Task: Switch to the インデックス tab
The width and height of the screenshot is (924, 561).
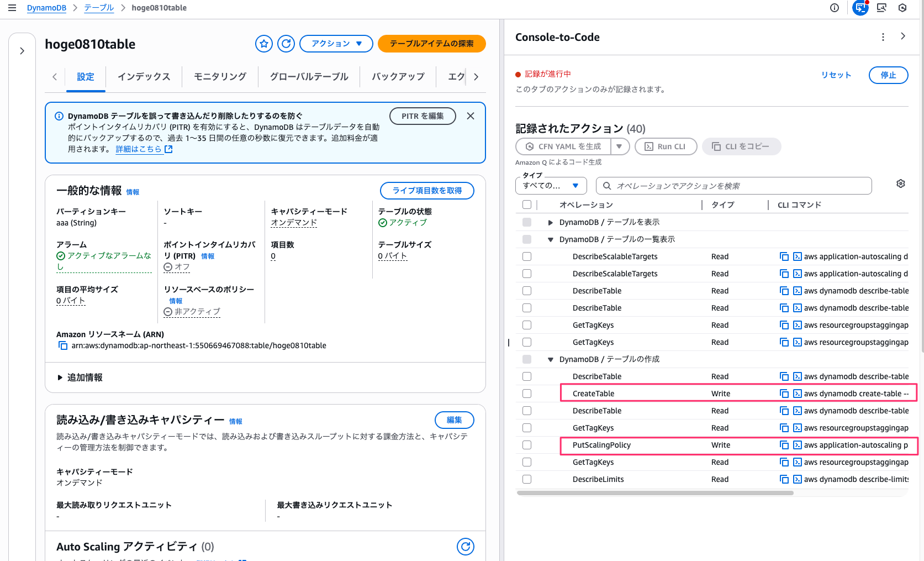Action: click(x=144, y=77)
